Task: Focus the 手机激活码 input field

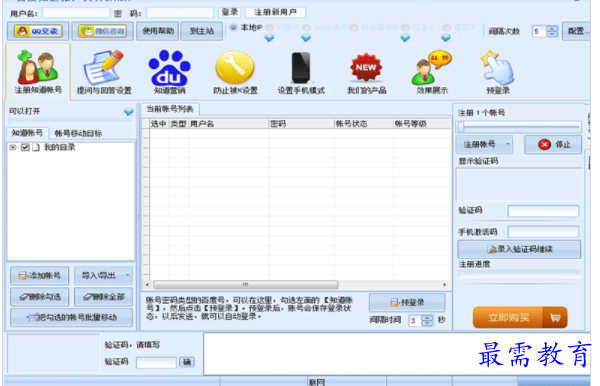Action: (x=543, y=231)
